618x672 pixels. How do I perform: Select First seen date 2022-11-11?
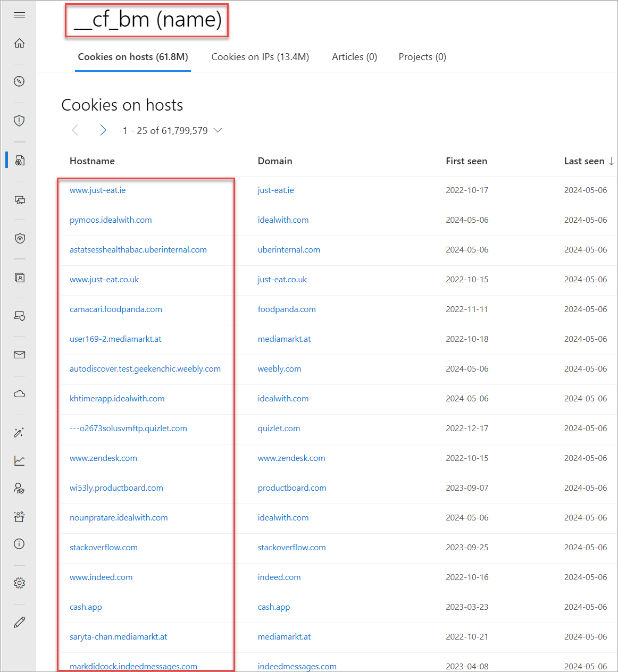click(467, 309)
